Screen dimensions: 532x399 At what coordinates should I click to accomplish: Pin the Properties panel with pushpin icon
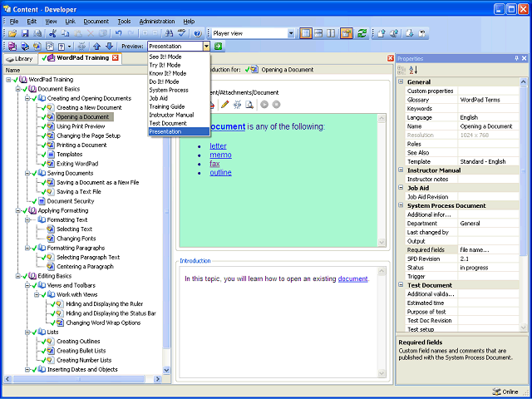pyautogui.click(x=515, y=58)
